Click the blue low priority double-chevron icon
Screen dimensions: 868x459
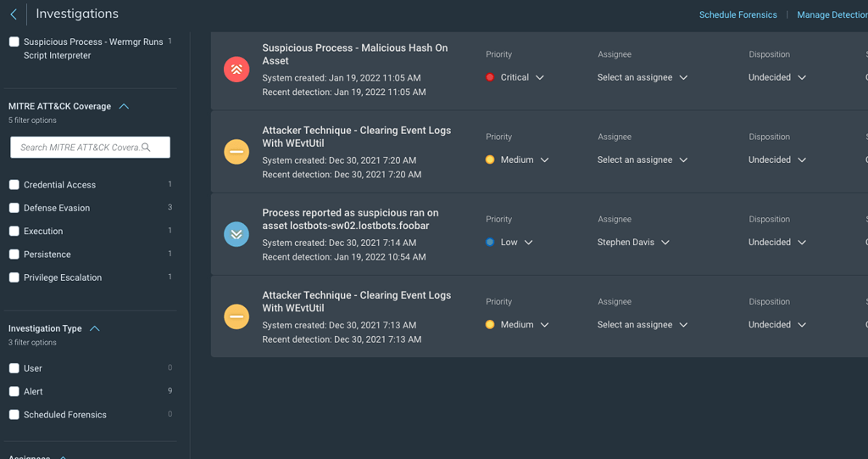236,234
